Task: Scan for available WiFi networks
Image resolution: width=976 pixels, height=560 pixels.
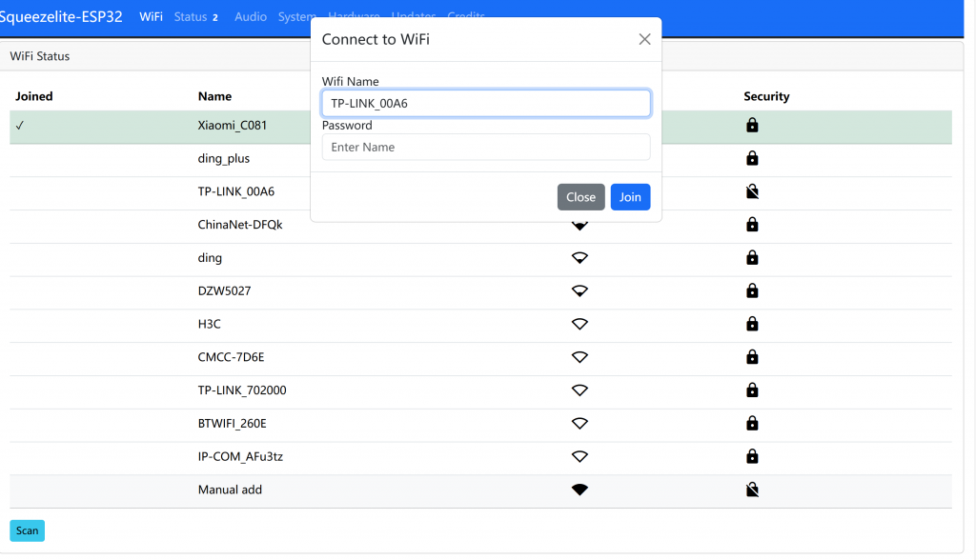Action: click(27, 530)
